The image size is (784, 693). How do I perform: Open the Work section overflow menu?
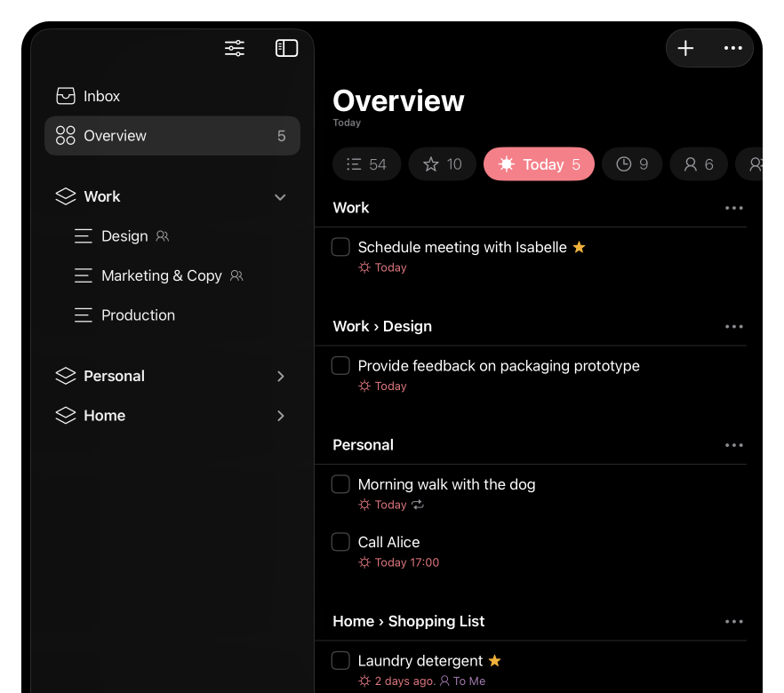click(x=734, y=207)
